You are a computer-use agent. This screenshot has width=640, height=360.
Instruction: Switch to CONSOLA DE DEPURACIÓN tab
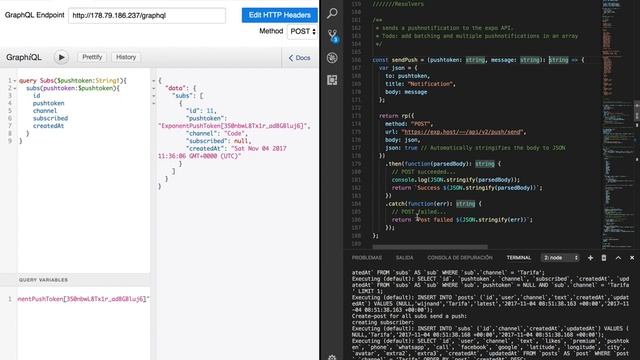(460, 258)
